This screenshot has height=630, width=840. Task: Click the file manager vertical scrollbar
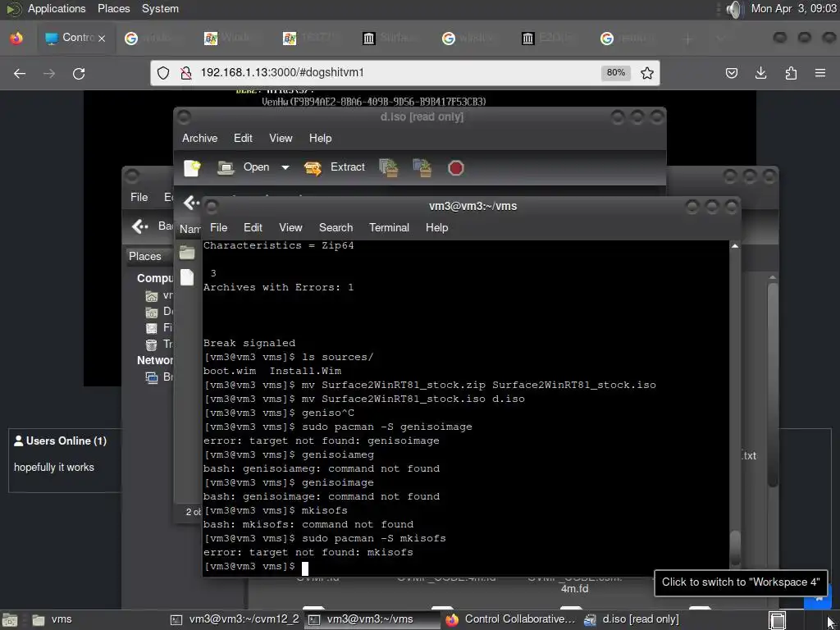point(772,386)
